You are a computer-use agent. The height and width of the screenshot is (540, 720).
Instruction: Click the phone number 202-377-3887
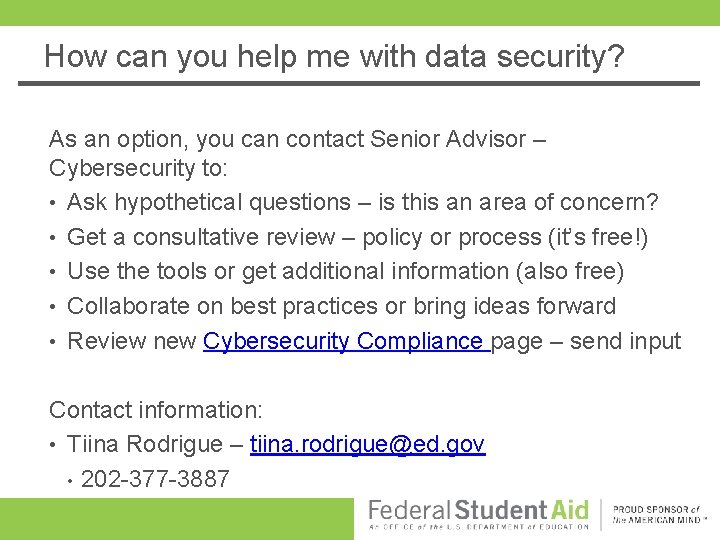click(155, 479)
